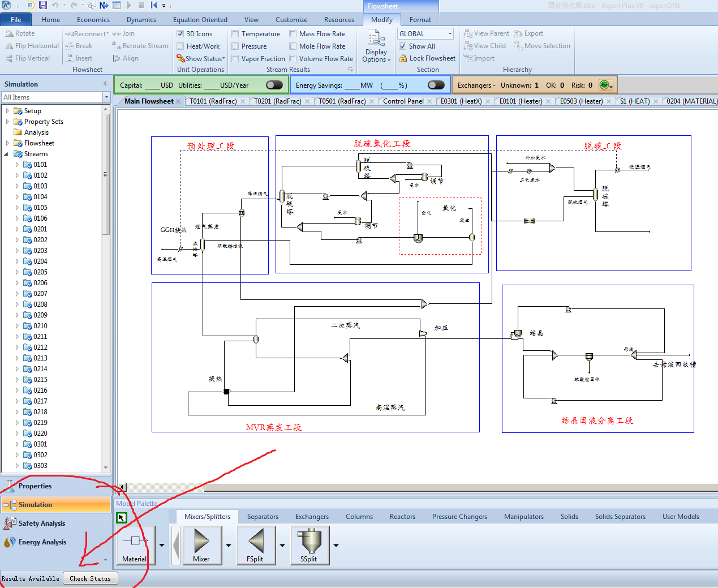Open Display Options icon

(376, 47)
